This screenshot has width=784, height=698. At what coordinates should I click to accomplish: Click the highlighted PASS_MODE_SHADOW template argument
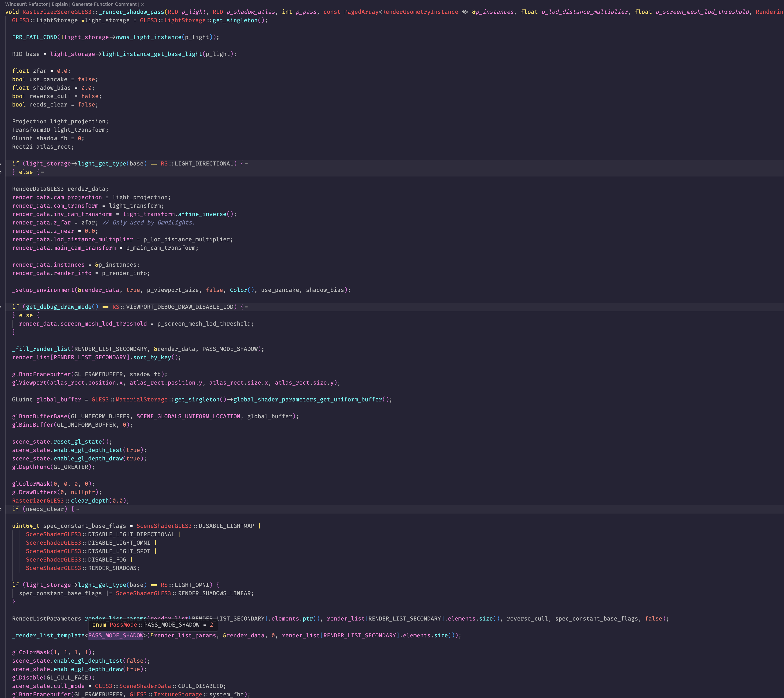[x=115, y=636]
